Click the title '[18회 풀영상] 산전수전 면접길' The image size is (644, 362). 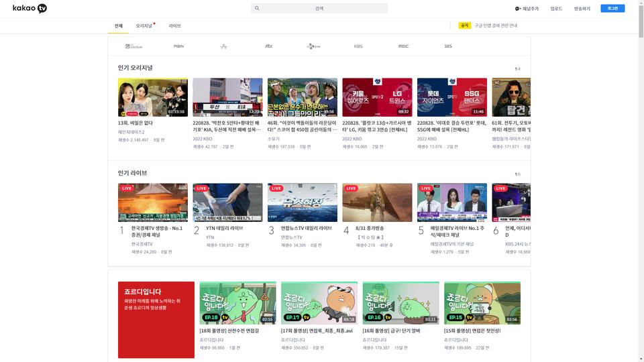click(x=229, y=330)
